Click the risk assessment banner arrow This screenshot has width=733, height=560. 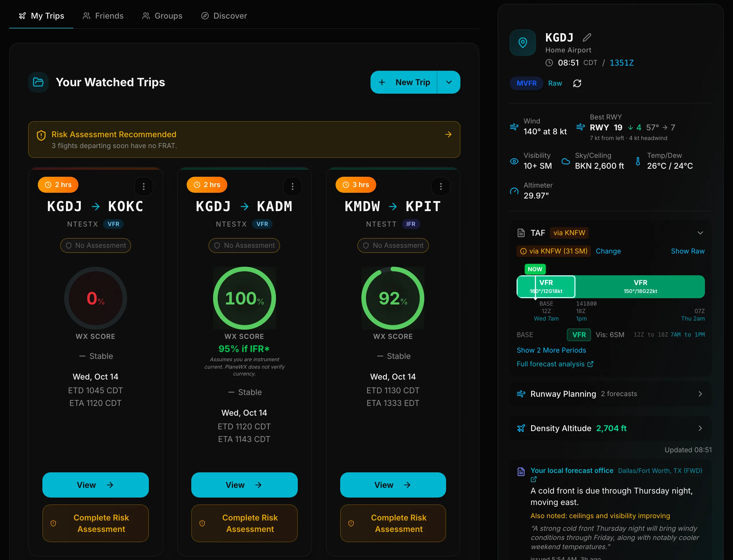(x=448, y=134)
